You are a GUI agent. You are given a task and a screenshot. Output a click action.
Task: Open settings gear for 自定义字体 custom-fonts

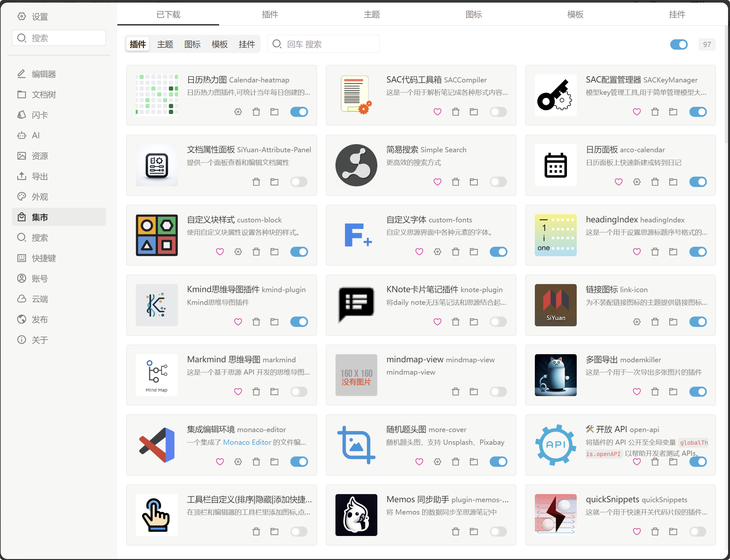[x=437, y=252]
